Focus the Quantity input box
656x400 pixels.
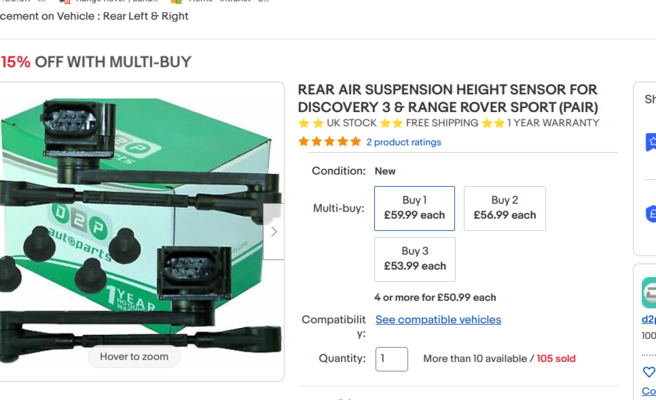(x=392, y=359)
